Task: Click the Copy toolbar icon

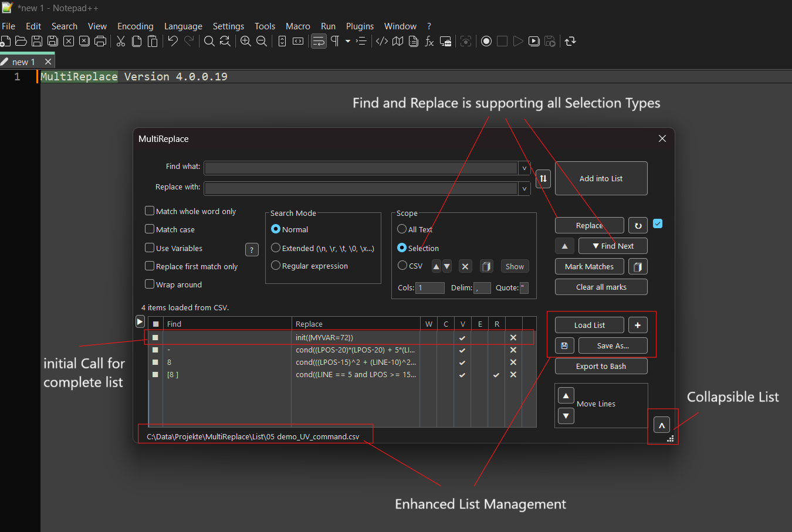Action: coord(137,41)
